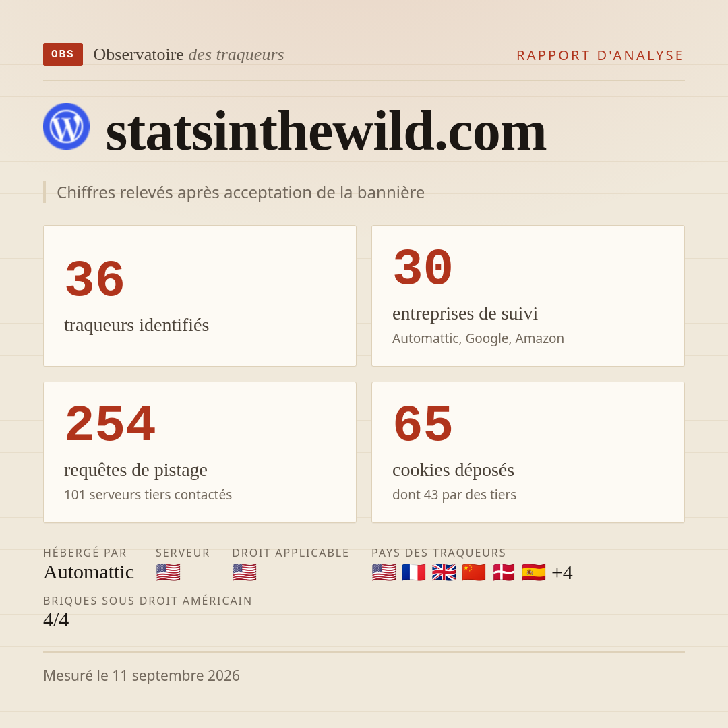The image size is (728, 728).
Task: Click the US flag under Droit applicable
Action: (244, 572)
